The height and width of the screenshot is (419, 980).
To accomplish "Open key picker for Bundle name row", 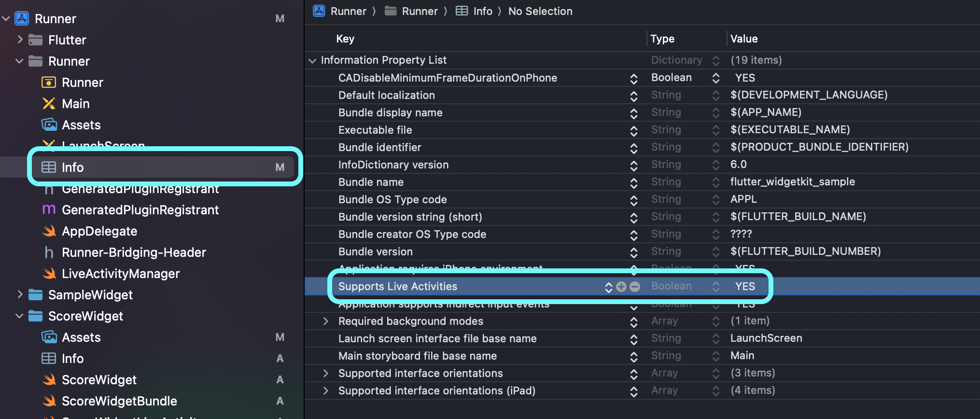I will pos(634,182).
